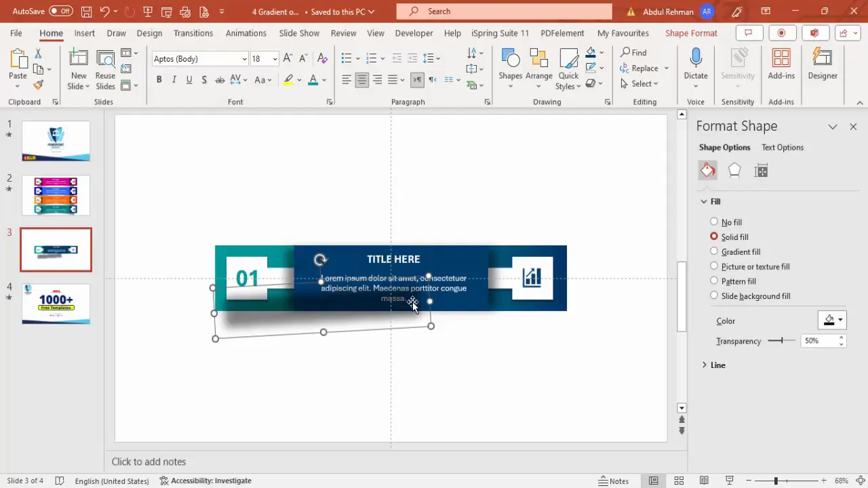Image resolution: width=868 pixels, height=488 pixels.
Task: Open the Insert ribbon tab
Action: (x=84, y=33)
